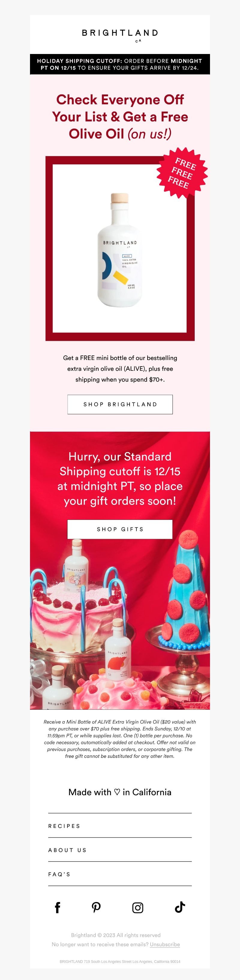The height and width of the screenshot is (980, 240).
Task: Click the Unsubscribe link
Action: pos(165,944)
